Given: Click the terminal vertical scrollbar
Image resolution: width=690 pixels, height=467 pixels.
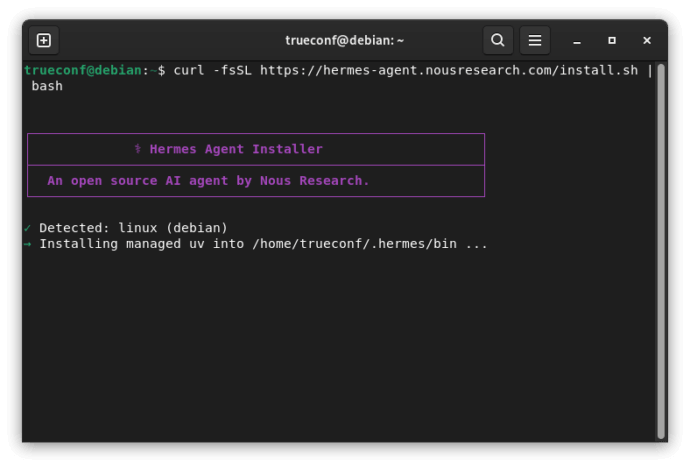Looking at the screenshot, I should [661, 251].
